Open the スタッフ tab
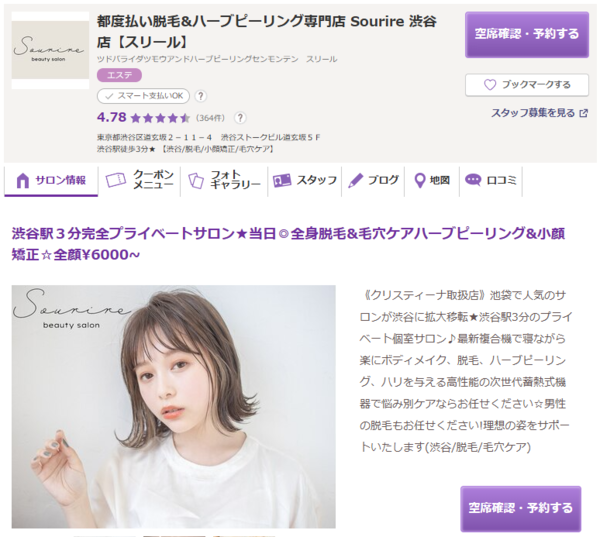Screen dimensions: 600x537 click(305, 180)
